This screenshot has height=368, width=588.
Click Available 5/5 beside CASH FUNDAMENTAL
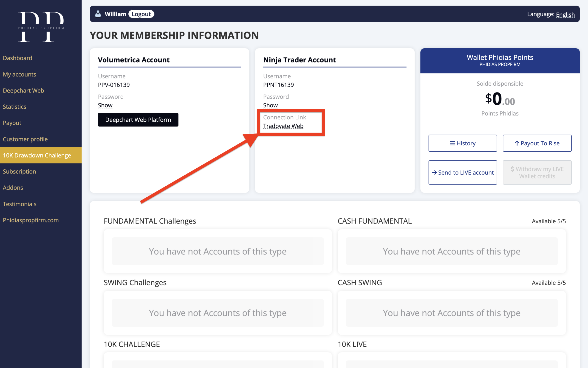tap(549, 221)
